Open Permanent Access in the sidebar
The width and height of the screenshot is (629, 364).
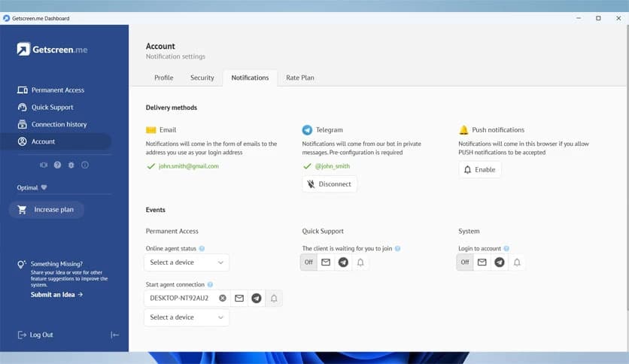[50, 90]
